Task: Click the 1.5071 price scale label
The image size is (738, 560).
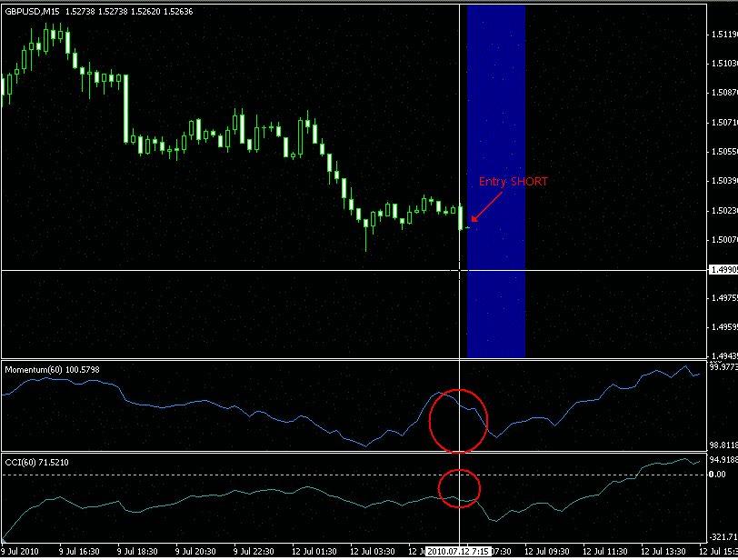Action: (724, 123)
